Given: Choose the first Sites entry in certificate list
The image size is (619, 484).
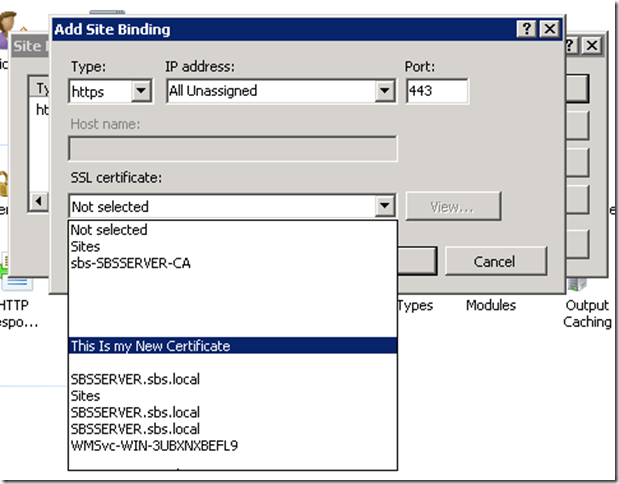Looking at the screenshot, I should [85, 247].
